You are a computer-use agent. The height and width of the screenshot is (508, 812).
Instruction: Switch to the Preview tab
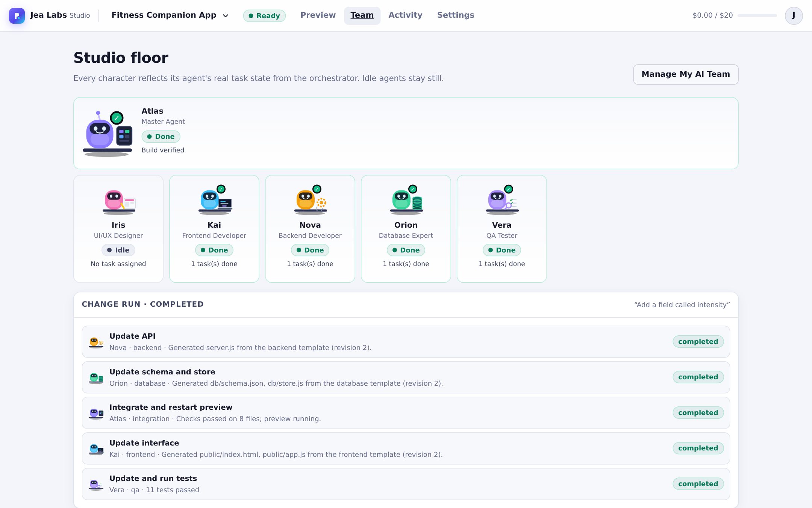318,15
